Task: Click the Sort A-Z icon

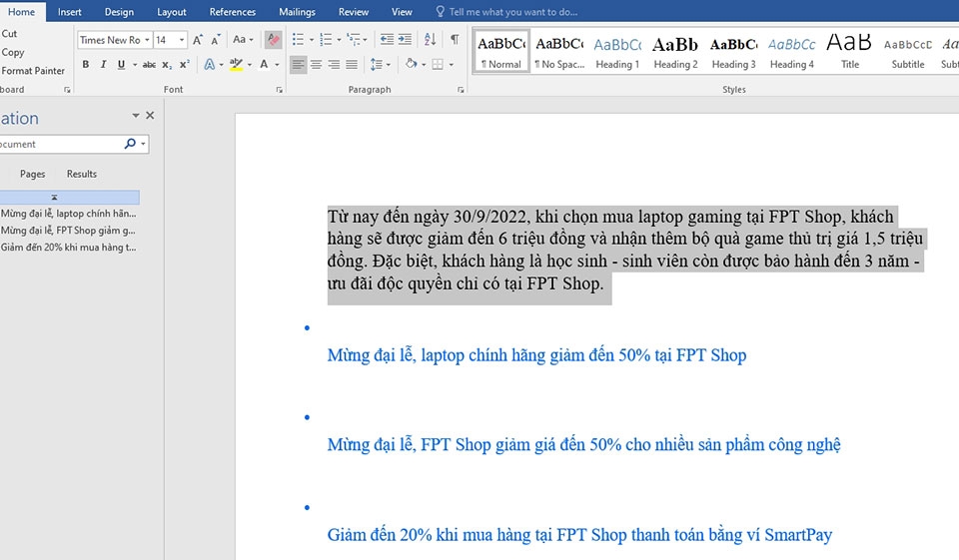Action: tap(430, 40)
